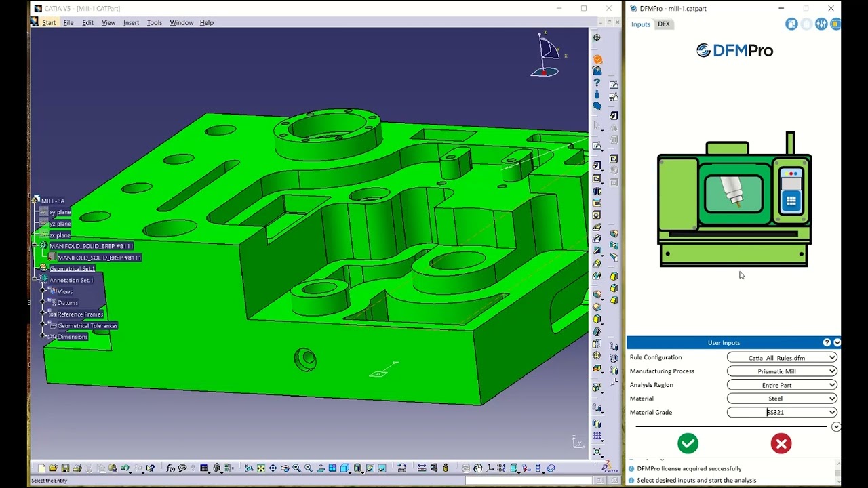The height and width of the screenshot is (488, 868).
Task: Click the sliders settings icon in DFMPro header
Action: pyautogui.click(x=821, y=24)
